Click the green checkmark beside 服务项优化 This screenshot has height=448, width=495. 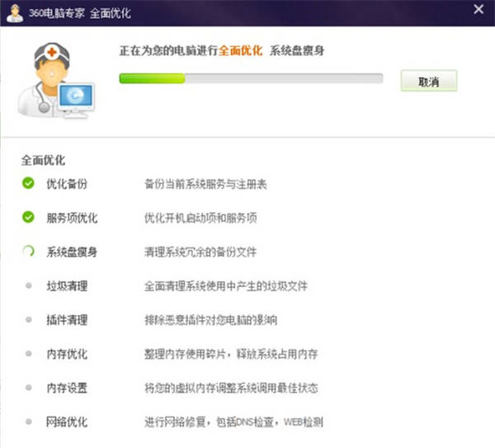(28, 217)
